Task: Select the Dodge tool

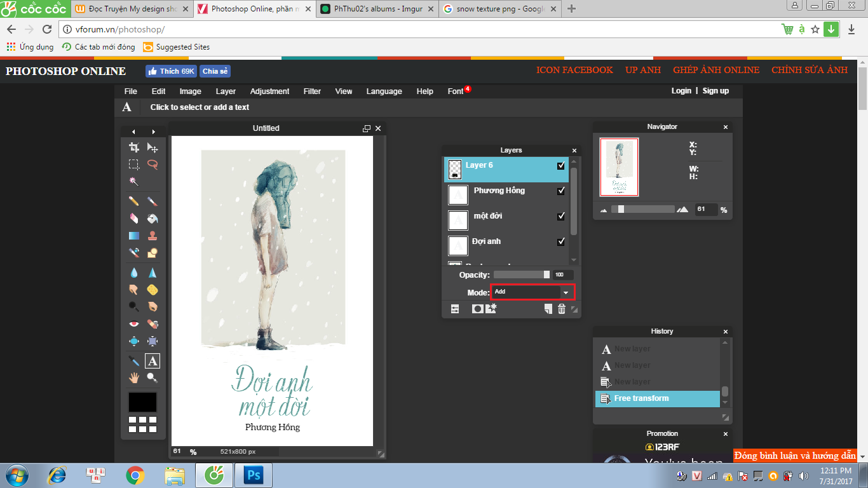Action: (x=134, y=307)
